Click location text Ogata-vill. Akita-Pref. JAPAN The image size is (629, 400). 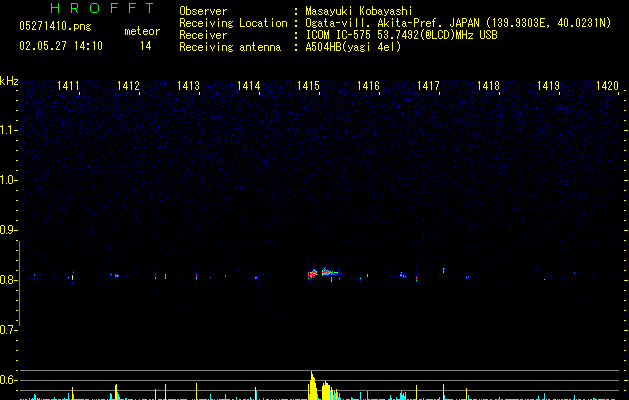pos(392,23)
